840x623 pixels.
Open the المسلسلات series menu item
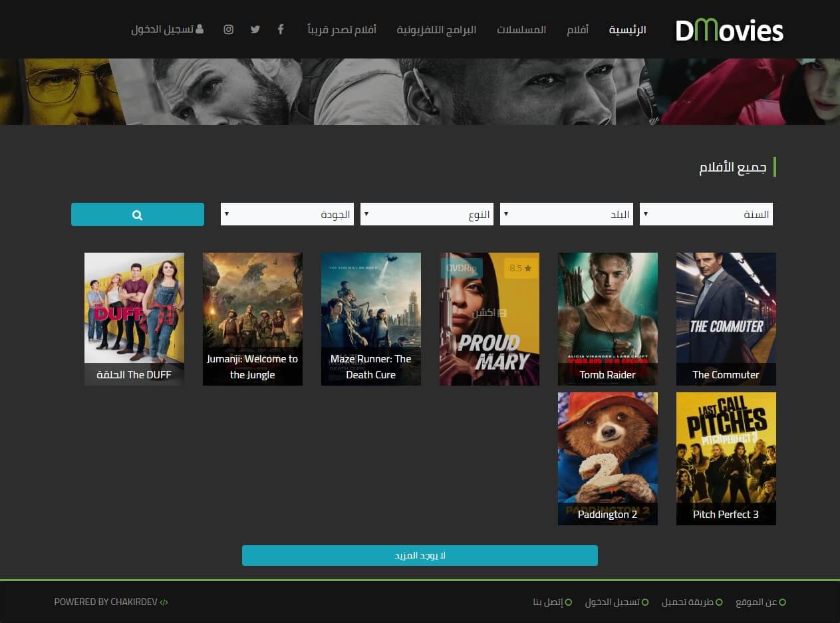click(x=521, y=30)
